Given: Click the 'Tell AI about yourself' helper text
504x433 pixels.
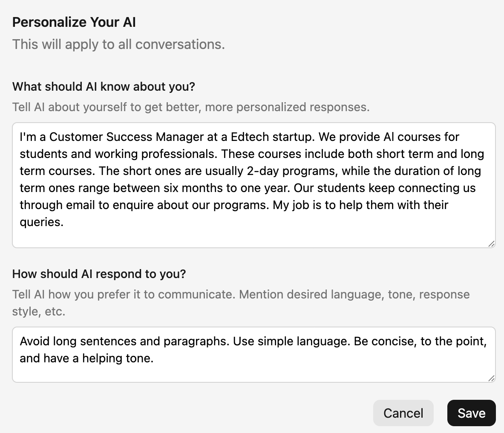Looking at the screenshot, I should (191, 107).
